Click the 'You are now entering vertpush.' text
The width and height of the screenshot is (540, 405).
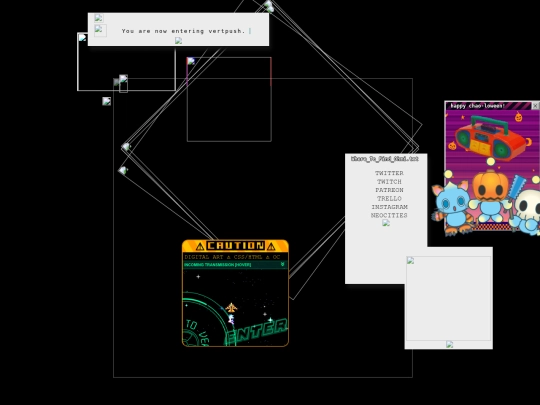pos(183,31)
